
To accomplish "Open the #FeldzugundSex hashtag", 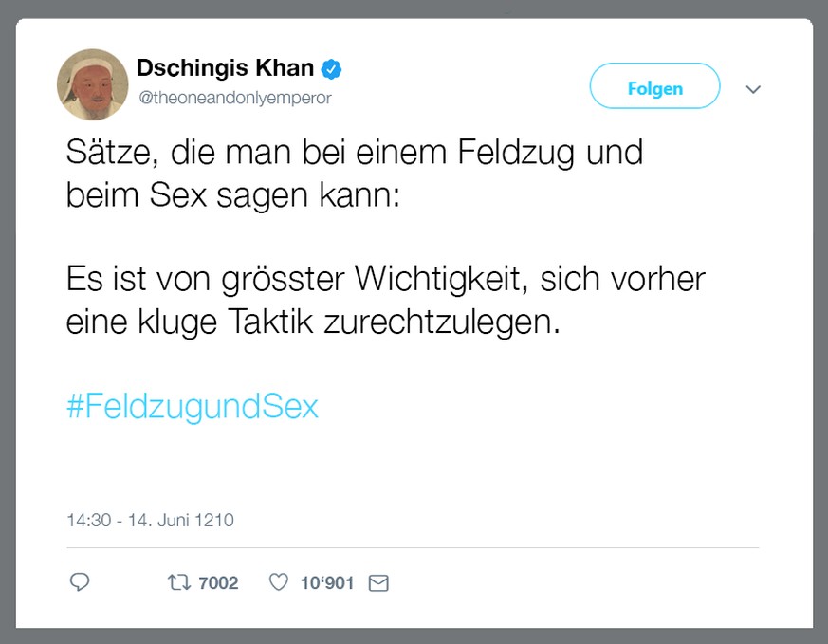I will point(193,407).
